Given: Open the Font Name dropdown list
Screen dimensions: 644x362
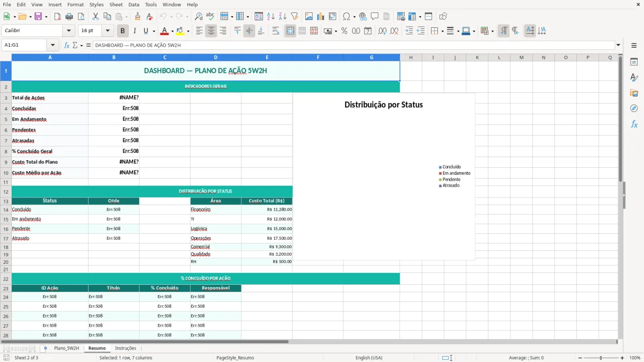Looking at the screenshot, I should coord(69,31).
